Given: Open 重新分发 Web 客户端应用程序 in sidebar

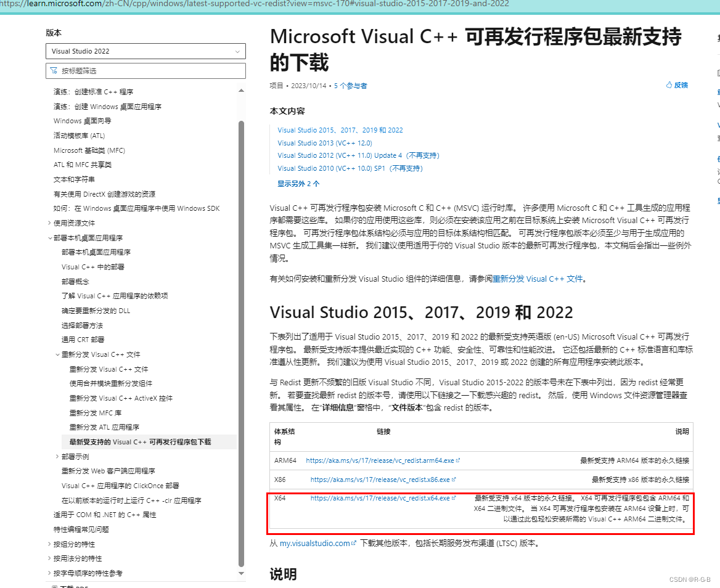Looking at the screenshot, I should tap(108, 471).
